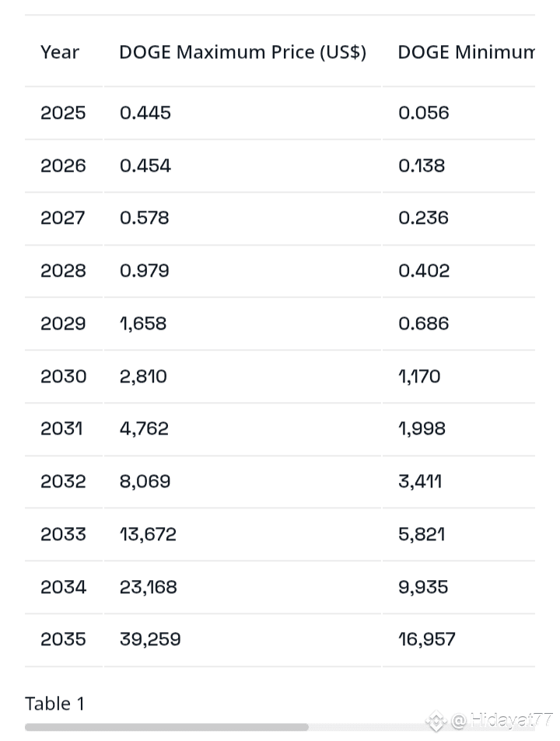This screenshot has width=560, height=741.
Task: Select the 0.445 maximum price cell
Action: click(x=145, y=113)
